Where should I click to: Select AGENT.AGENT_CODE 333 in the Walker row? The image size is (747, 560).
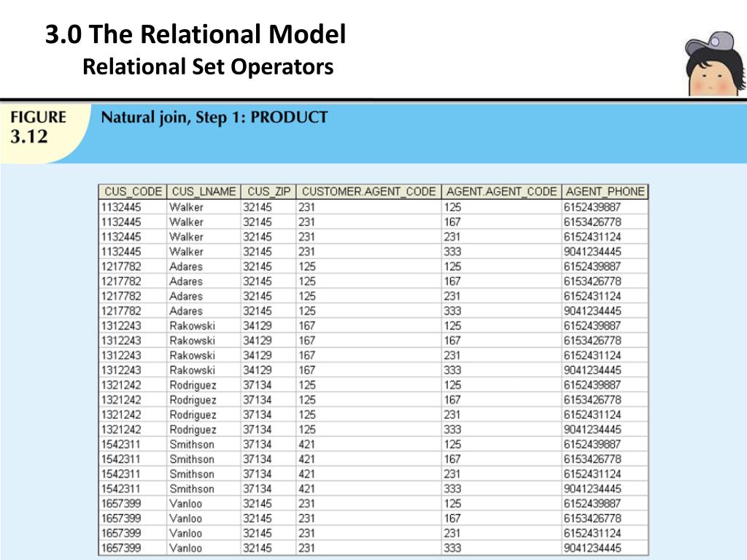pos(452,252)
